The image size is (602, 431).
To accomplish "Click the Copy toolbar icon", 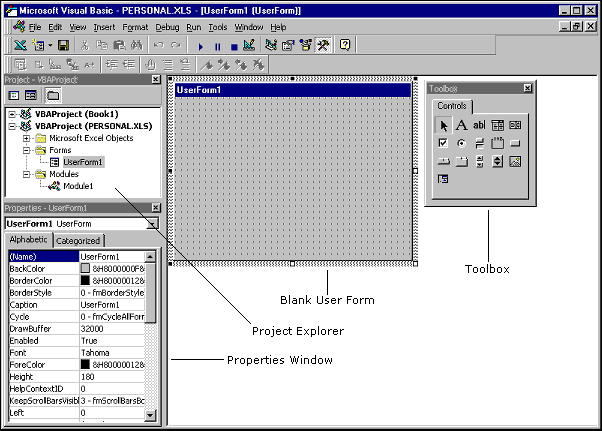I will 102,45.
